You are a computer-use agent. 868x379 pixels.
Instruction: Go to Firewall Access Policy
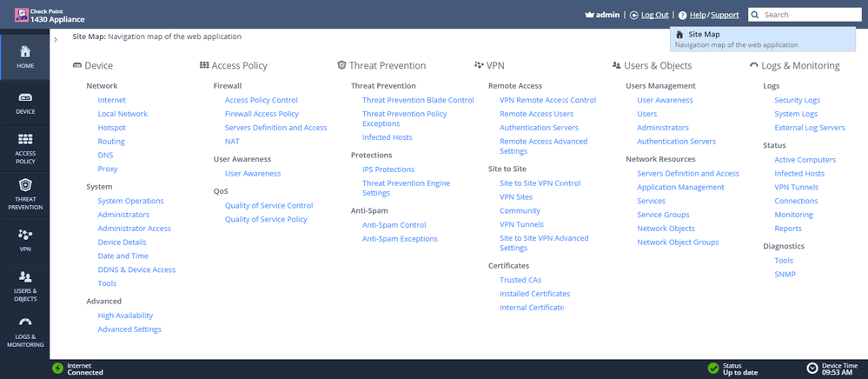pyautogui.click(x=262, y=114)
